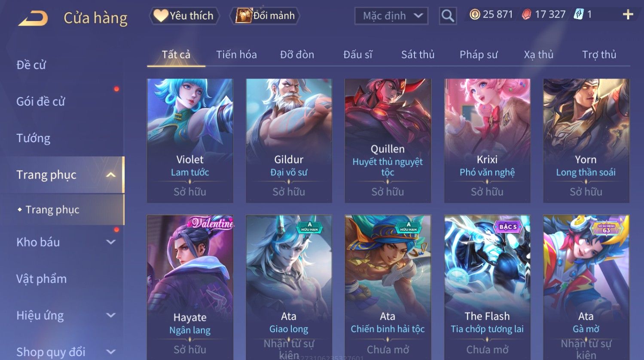Tap the plus icon to add currency
644x360 pixels.
click(x=628, y=15)
